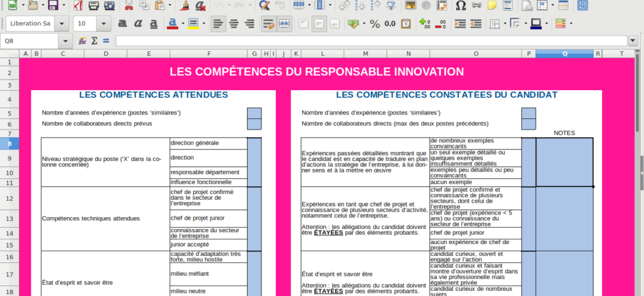Insert a special character with Omega icon

(x=461, y=5)
